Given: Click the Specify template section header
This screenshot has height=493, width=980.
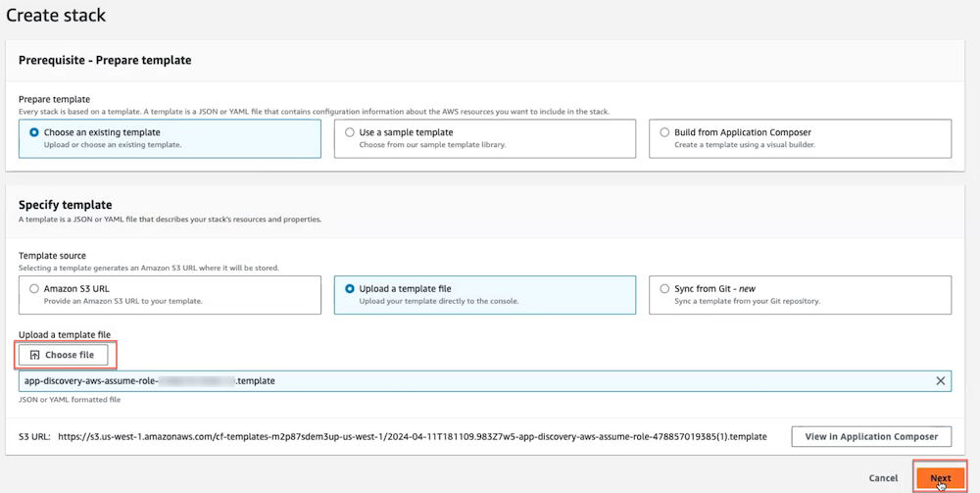Looking at the screenshot, I should [x=66, y=205].
